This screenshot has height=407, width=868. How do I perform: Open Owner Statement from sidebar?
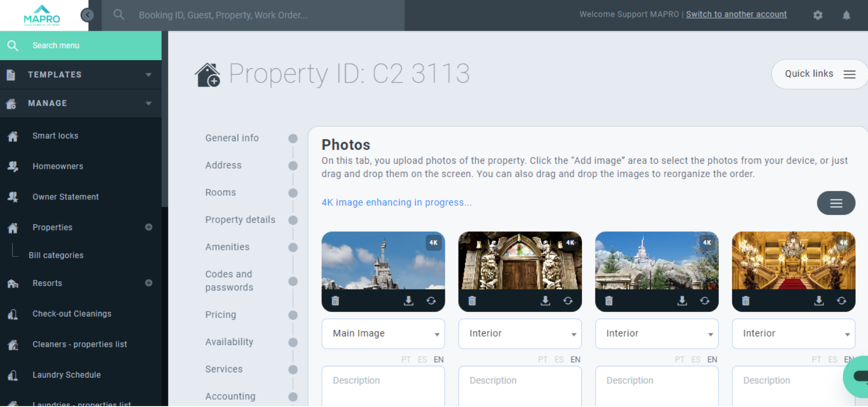point(66,197)
